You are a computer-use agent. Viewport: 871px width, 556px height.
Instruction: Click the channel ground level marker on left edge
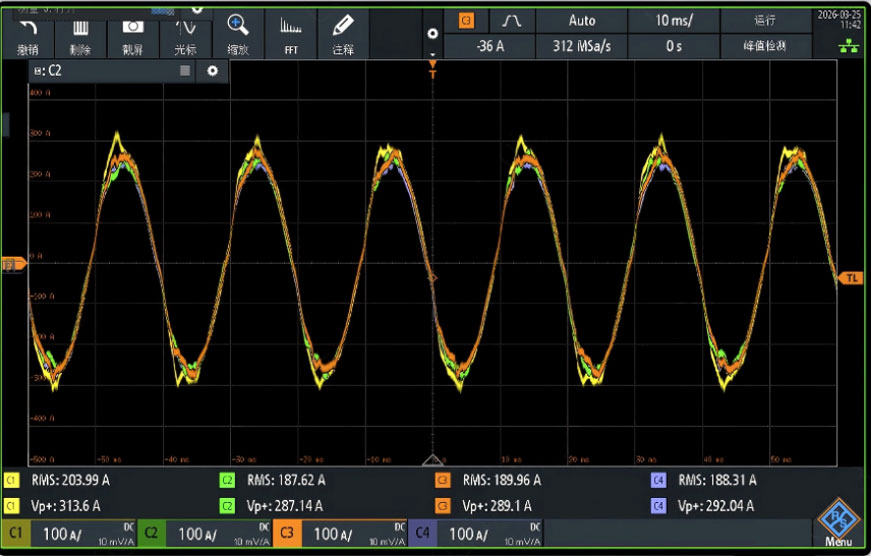coord(13,264)
